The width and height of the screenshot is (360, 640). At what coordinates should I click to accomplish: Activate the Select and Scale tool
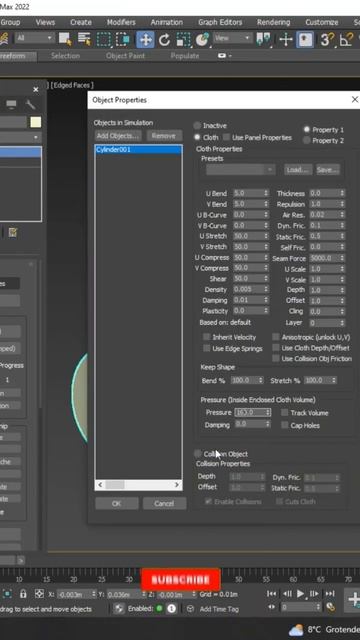pos(183,40)
